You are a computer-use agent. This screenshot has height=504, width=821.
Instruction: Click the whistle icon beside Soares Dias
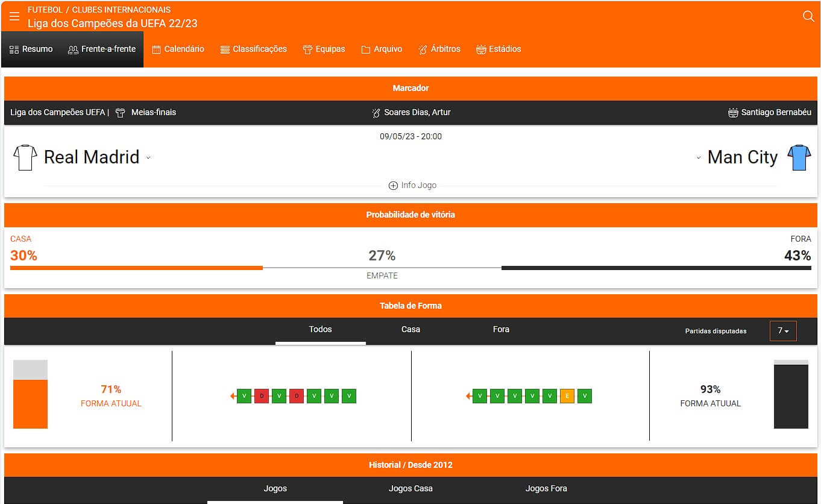[376, 113]
